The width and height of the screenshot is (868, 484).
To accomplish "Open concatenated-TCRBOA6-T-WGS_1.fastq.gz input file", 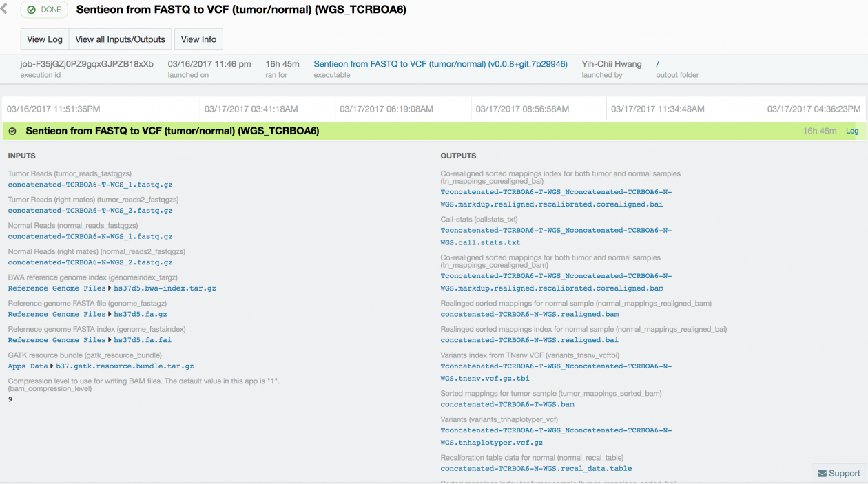I will click(x=90, y=185).
